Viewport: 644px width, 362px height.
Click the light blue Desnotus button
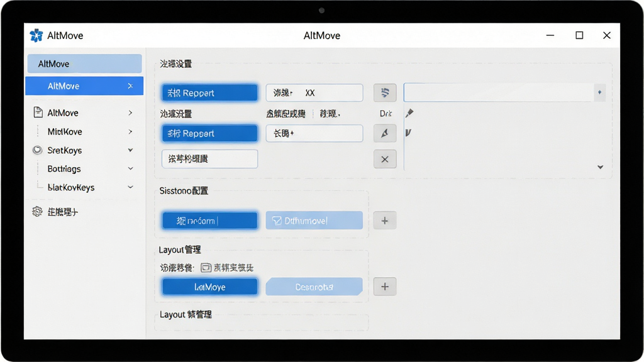[314, 287]
